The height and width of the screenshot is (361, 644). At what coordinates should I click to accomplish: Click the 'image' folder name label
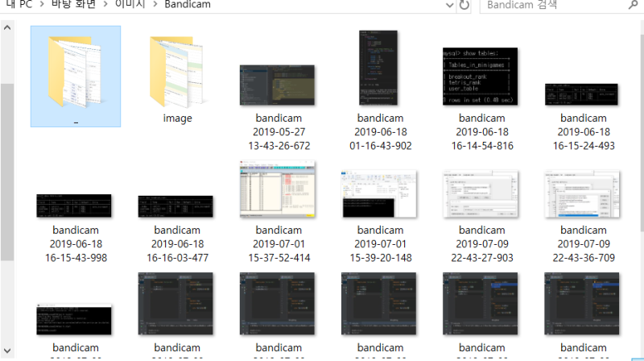[177, 118]
